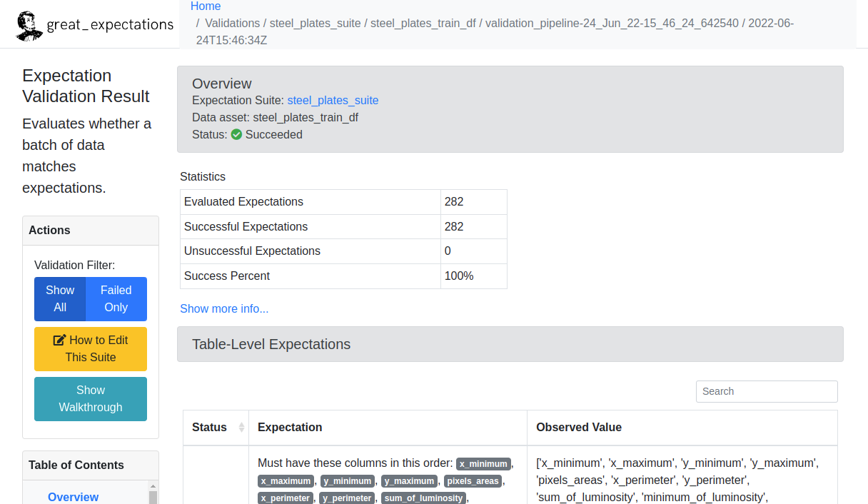Click the Expectation column header
The height and width of the screenshot is (504, 868).
(290, 427)
